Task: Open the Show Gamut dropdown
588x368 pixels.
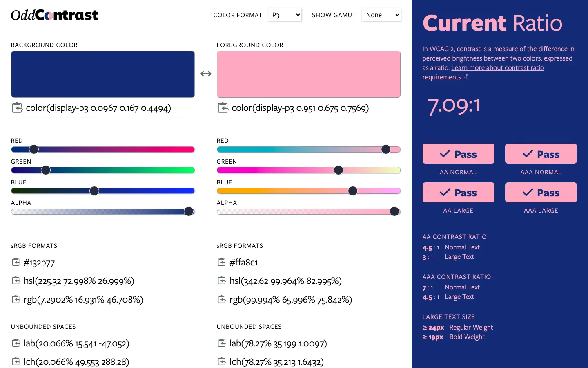Action: pos(381,15)
